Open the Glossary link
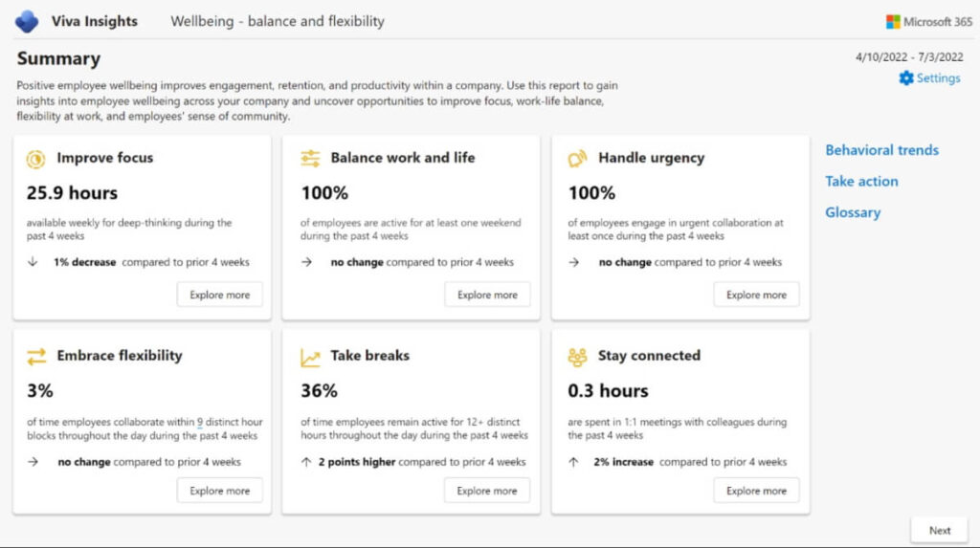Viewport: 980px width, 548px height. (x=852, y=213)
